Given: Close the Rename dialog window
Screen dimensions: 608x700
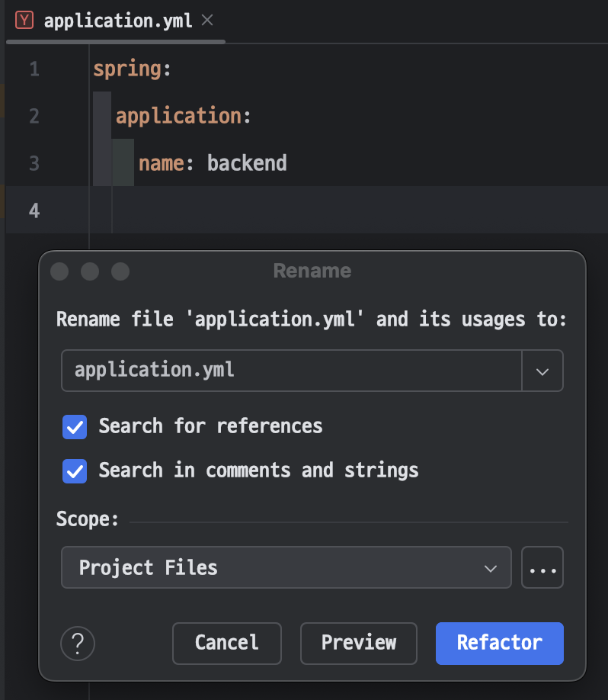Looking at the screenshot, I should pyautogui.click(x=59, y=271).
